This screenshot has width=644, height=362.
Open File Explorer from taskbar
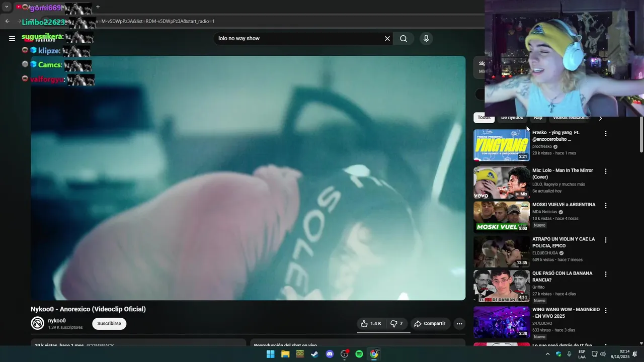click(x=285, y=354)
